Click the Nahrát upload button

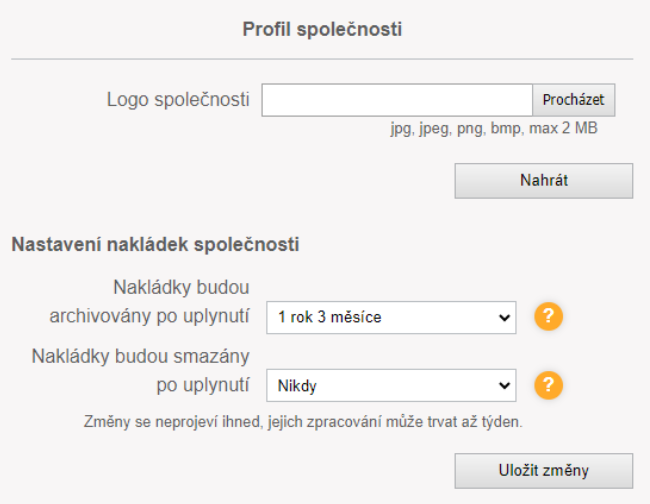(x=543, y=181)
